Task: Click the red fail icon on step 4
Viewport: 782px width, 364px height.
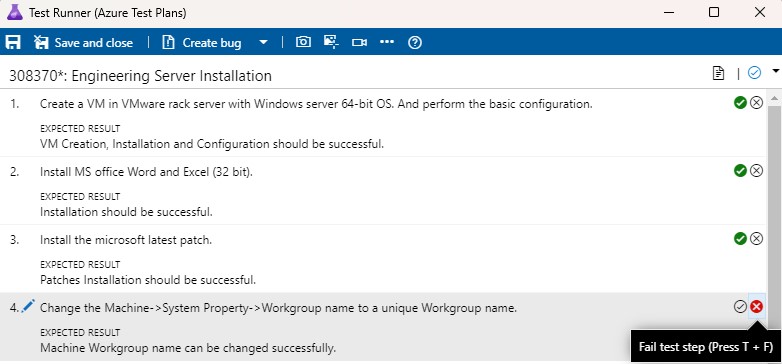Action: tap(757, 307)
